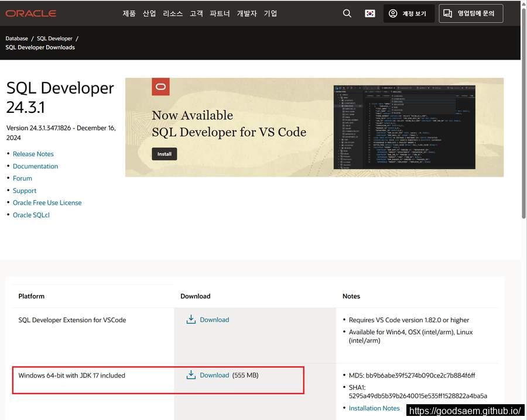Go to Database breadcrumb
This screenshot has width=527, height=420.
tap(16, 39)
